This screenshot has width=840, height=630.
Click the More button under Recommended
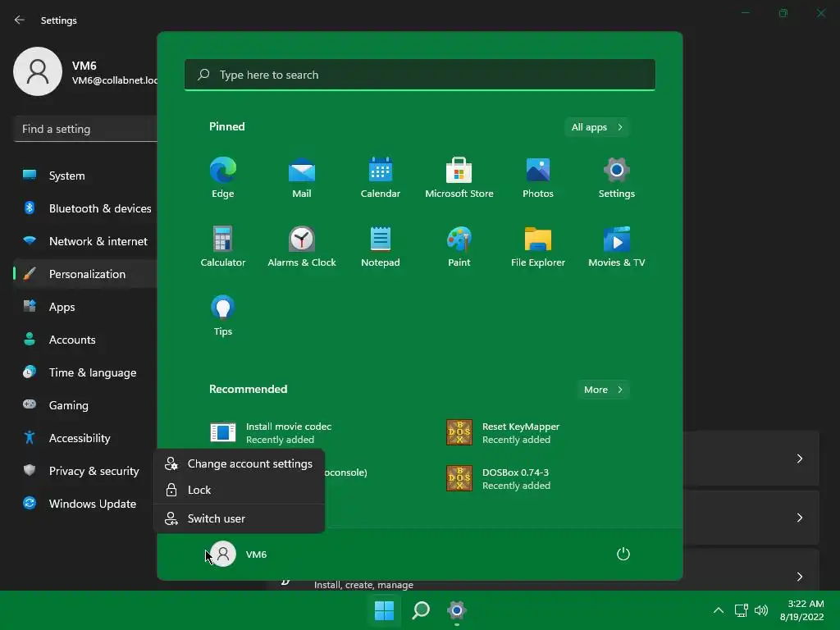(603, 390)
